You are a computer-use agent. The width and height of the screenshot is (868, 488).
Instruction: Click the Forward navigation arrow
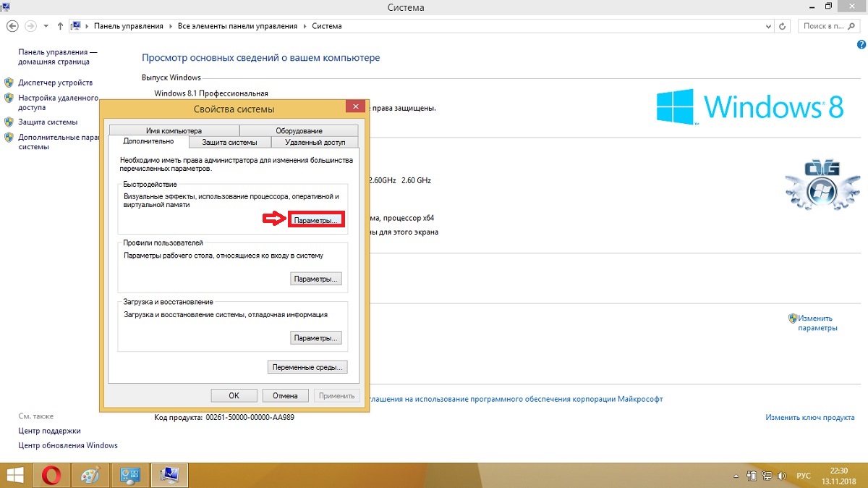30,25
